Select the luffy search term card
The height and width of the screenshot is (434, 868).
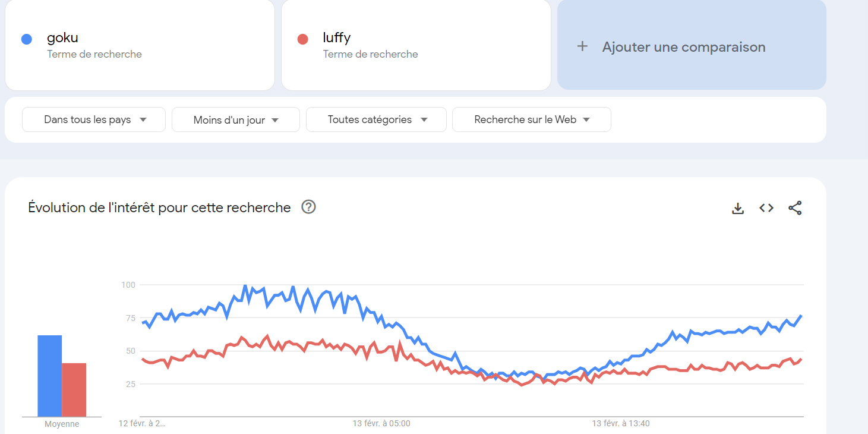[416, 45]
